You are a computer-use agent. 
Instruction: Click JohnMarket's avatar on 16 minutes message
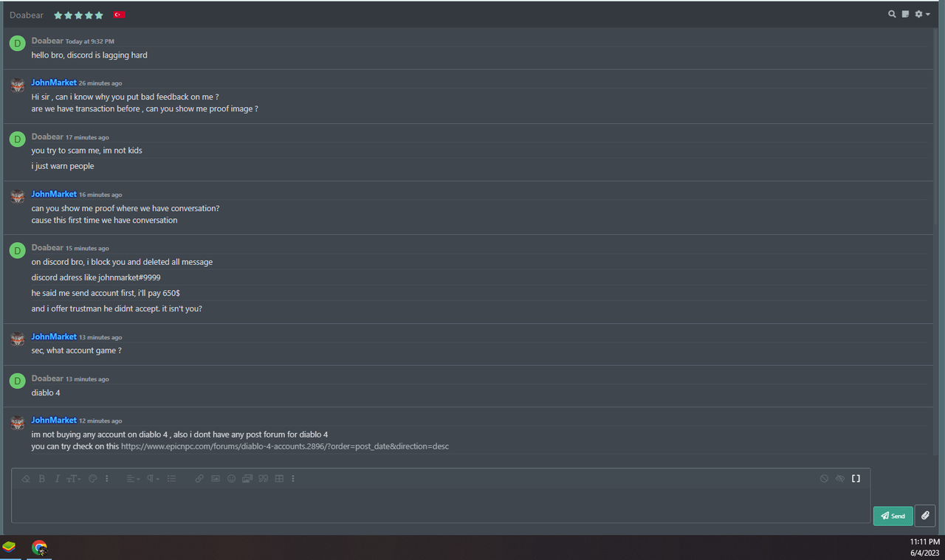pyautogui.click(x=18, y=196)
